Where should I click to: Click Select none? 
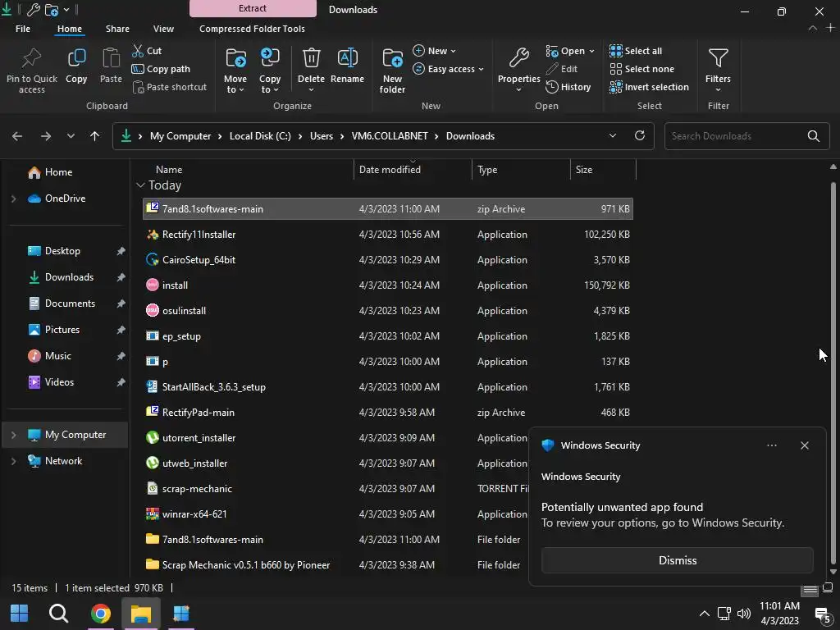(x=641, y=69)
